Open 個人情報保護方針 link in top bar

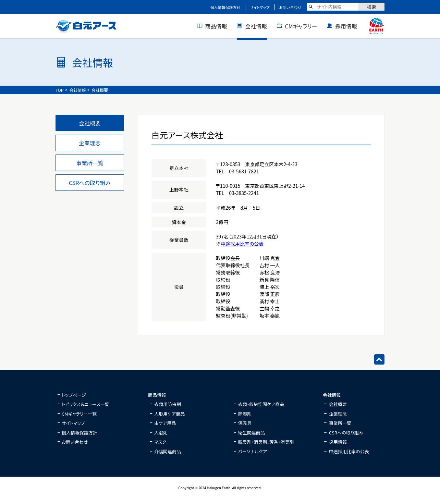click(225, 7)
